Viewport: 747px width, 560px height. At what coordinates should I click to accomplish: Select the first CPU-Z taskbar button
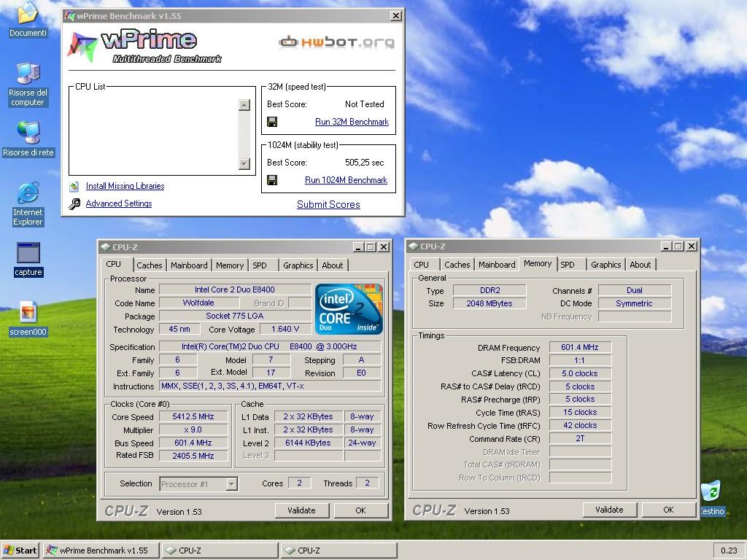click(220, 551)
